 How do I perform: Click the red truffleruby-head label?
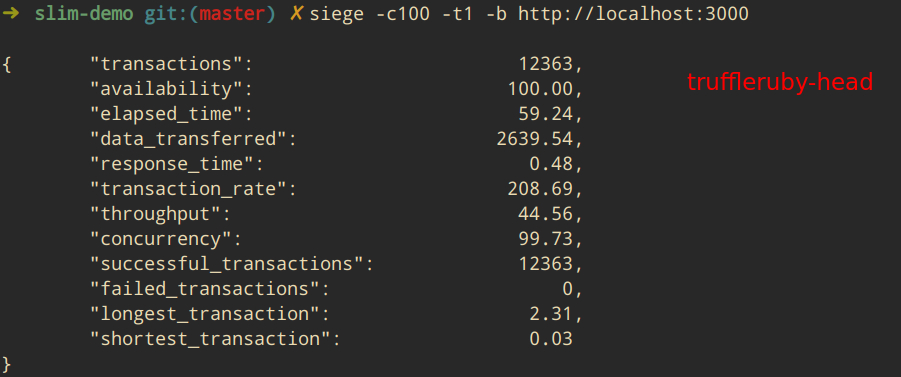coord(780,82)
